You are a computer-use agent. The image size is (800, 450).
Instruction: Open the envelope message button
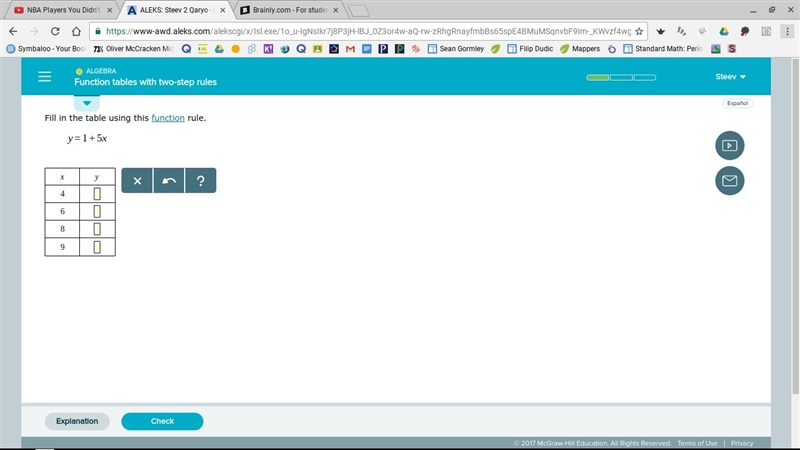coord(730,181)
